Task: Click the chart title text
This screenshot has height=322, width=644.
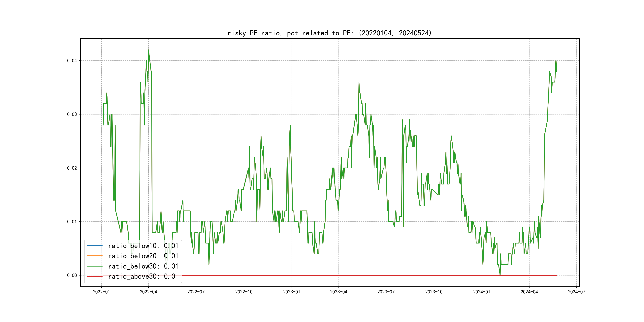Action: pyautogui.click(x=330, y=33)
